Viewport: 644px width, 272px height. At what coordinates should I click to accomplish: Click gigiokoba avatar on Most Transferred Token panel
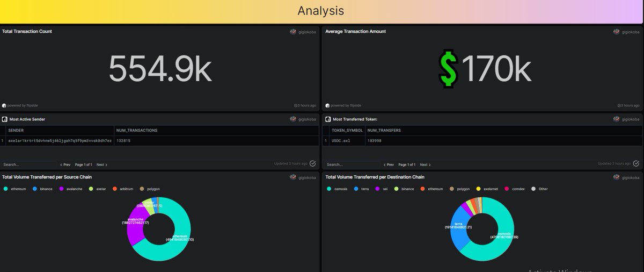point(617,118)
